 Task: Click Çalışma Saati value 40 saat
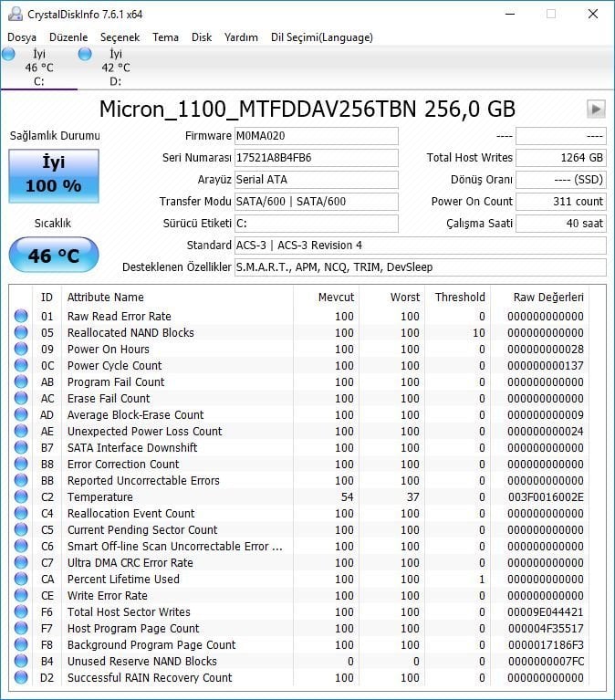coord(561,224)
